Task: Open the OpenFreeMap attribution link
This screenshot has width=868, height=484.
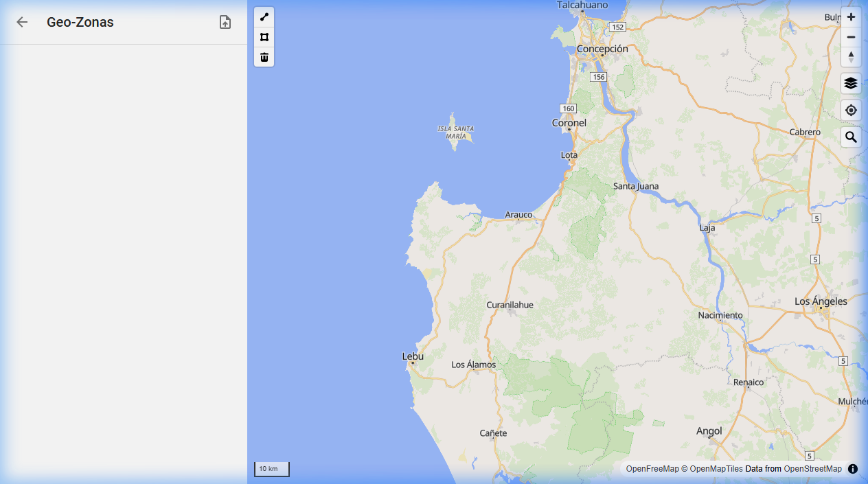Action: (652, 469)
